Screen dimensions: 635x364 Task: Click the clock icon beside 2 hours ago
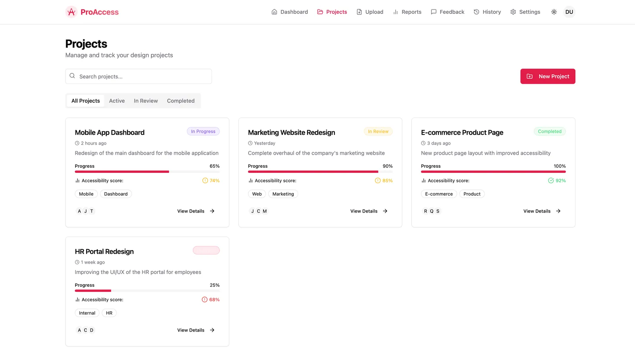77,143
